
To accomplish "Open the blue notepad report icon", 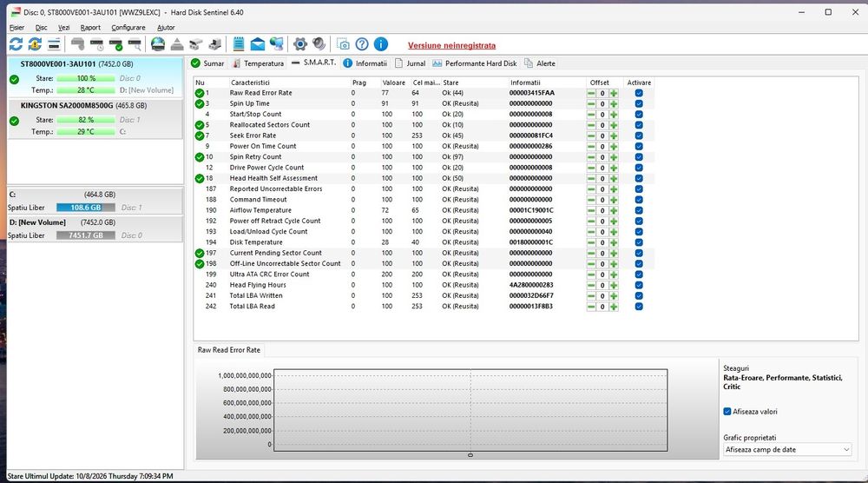I will [239, 44].
